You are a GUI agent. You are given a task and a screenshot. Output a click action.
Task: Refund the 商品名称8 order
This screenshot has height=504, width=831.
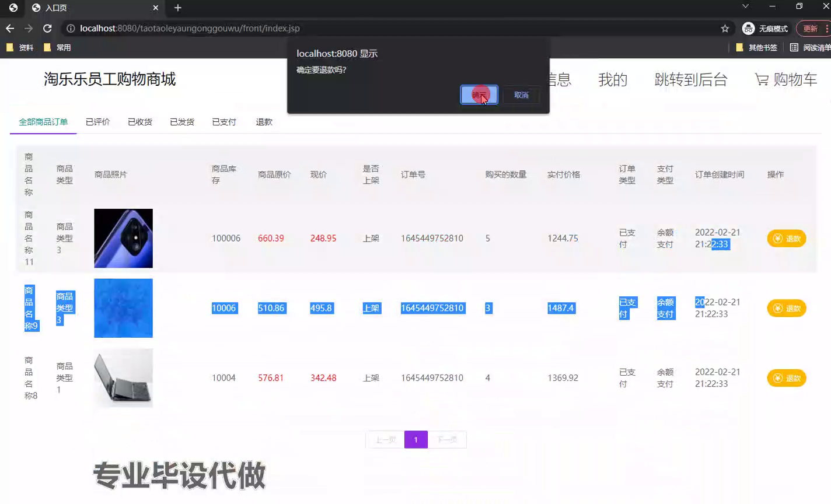pos(787,378)
